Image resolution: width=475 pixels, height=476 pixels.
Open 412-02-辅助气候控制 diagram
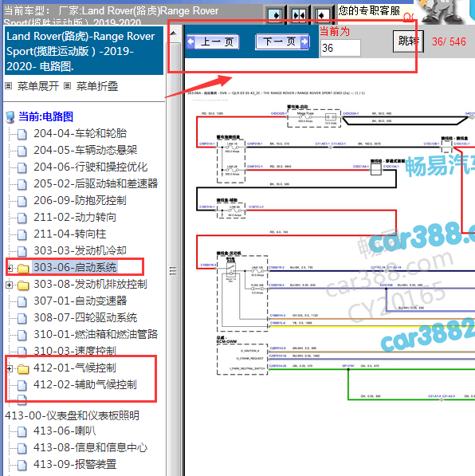(85, 384)
